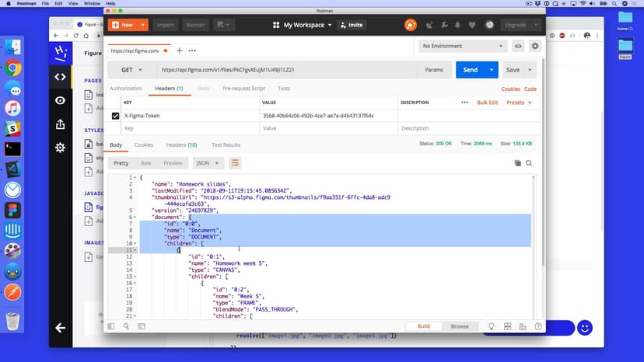Open Chrome from the Dock
Image resolution: width=644 pixels, height=362 pixels.
coord(12,68)
